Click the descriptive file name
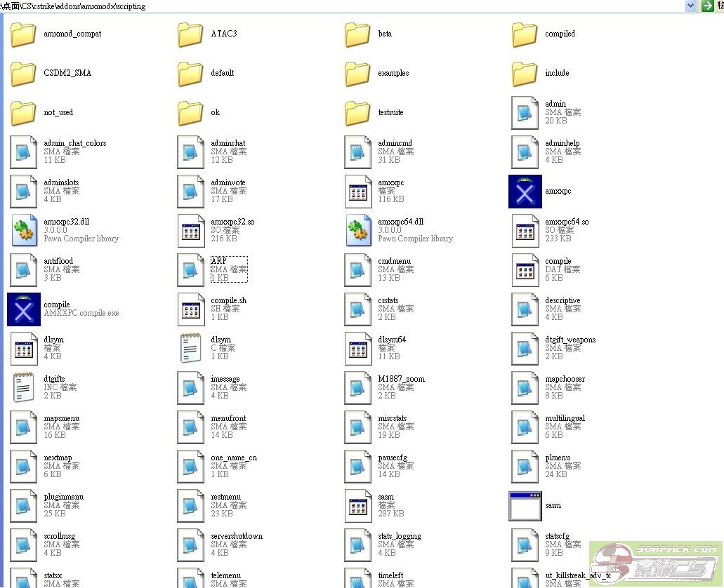The width and height of the screenshot is (724, 588). (562, 300)
